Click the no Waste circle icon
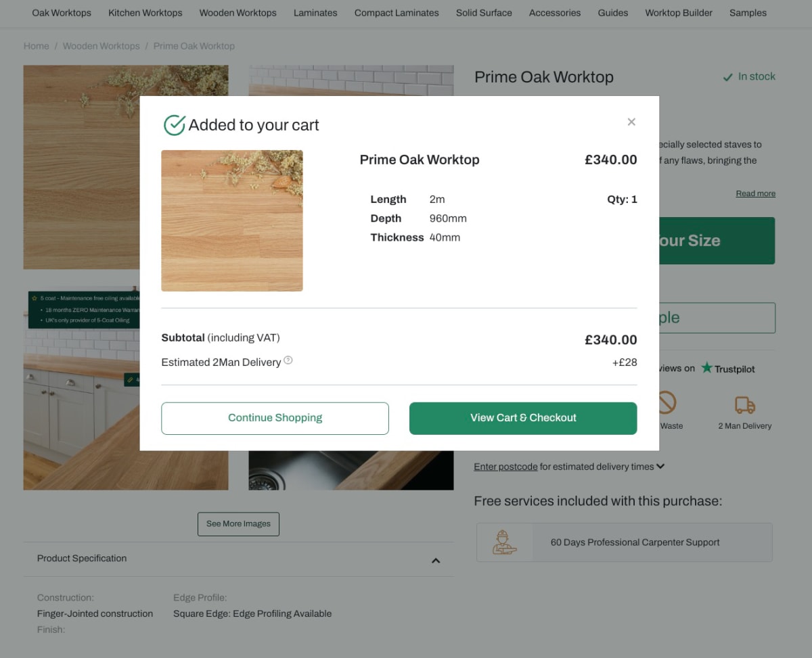Image resolution: width=812 pixels, height=658 pixels. (667, 402)
